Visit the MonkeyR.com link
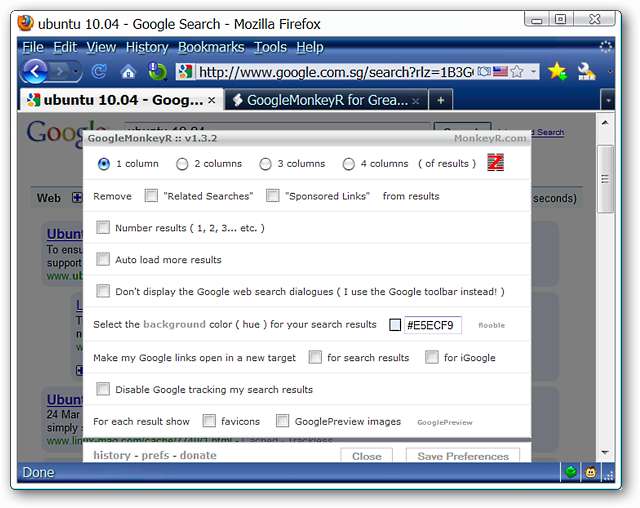This screenshot has width=640, height=508. tap(490, 139)
